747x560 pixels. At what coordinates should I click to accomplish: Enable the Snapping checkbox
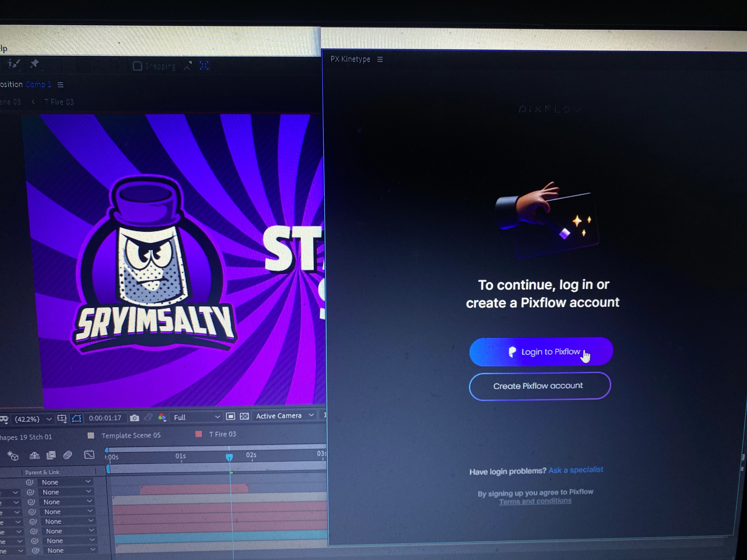tap(137, 66)
